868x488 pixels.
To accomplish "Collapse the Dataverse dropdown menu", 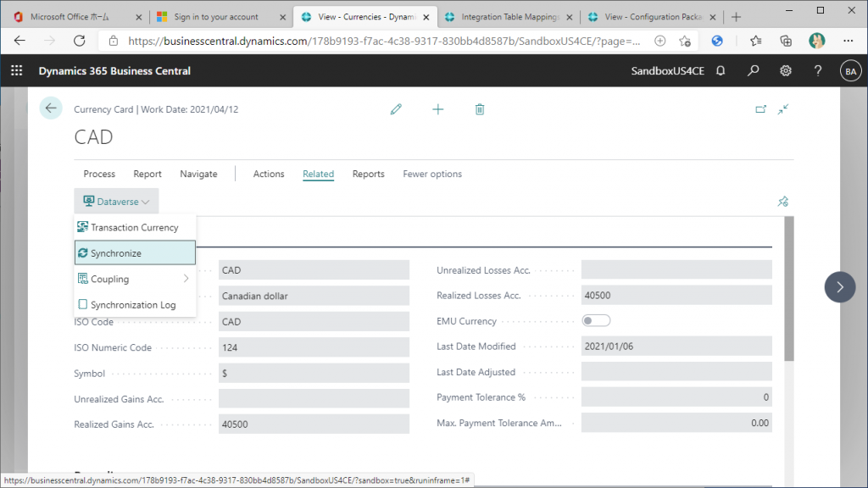I will [x=116, y=202].
